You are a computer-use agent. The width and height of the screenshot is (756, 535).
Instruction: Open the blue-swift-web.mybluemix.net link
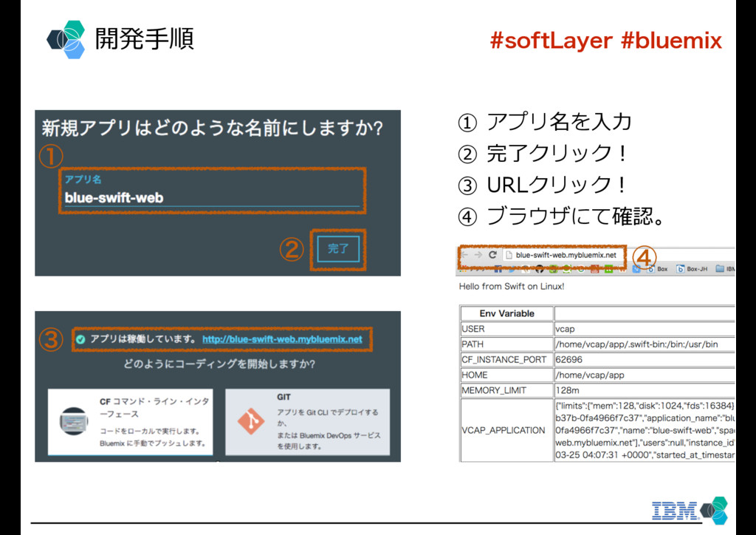(x=282, y=339)
